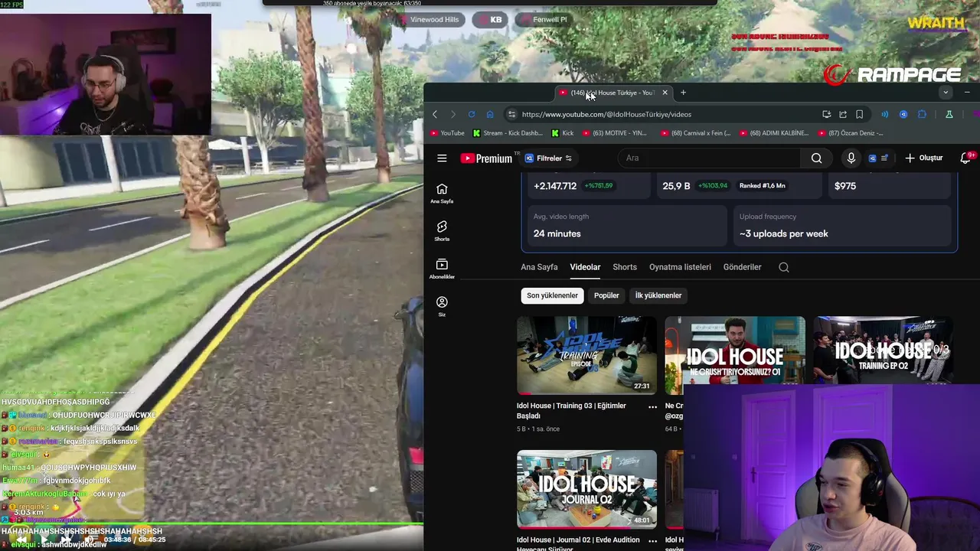
Task: Expand the tab search dropdown arrow
Action: (946, 93)
